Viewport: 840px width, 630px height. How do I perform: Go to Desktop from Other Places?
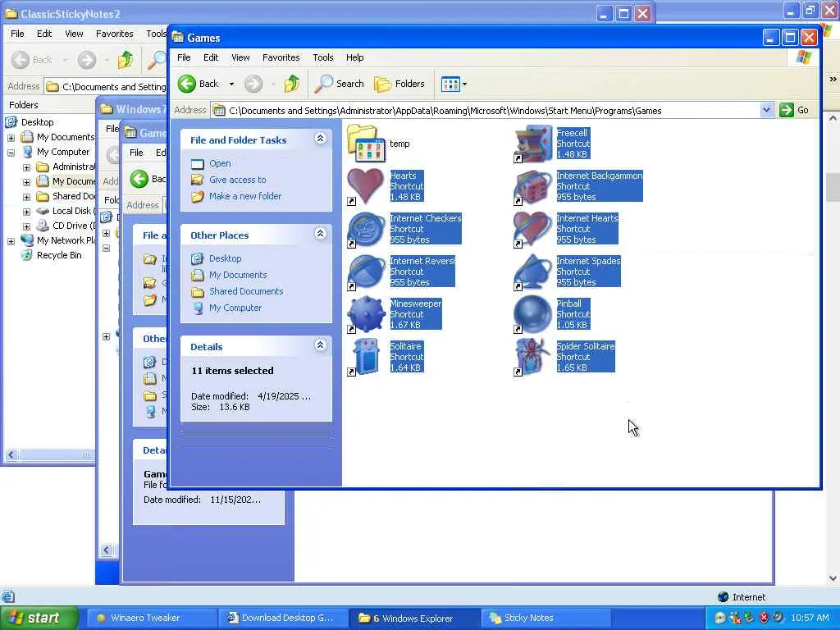click(225, 258)
